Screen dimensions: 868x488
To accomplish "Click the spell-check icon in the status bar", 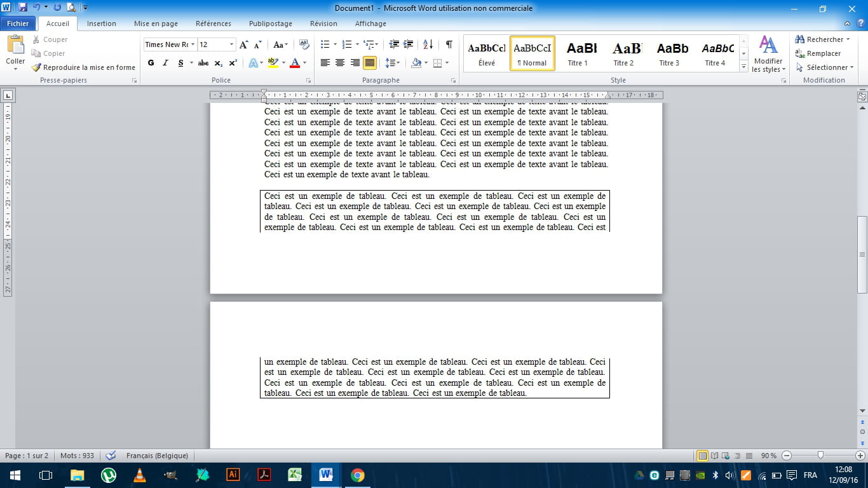I will 111,456.
